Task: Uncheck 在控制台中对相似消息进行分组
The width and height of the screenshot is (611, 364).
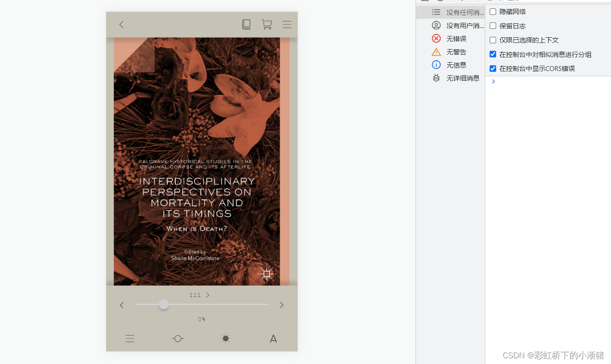Action: coord(493,54)
